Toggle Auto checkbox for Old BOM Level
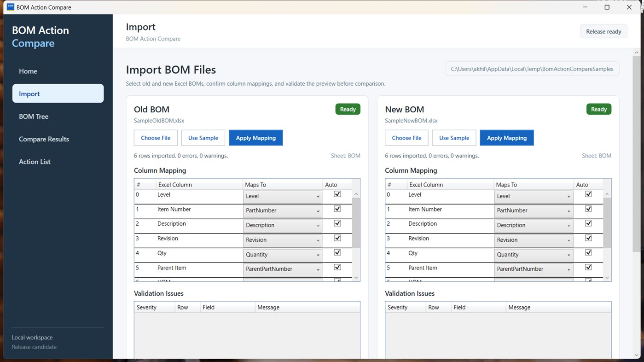The image size is (644, 362). (337, 194)
